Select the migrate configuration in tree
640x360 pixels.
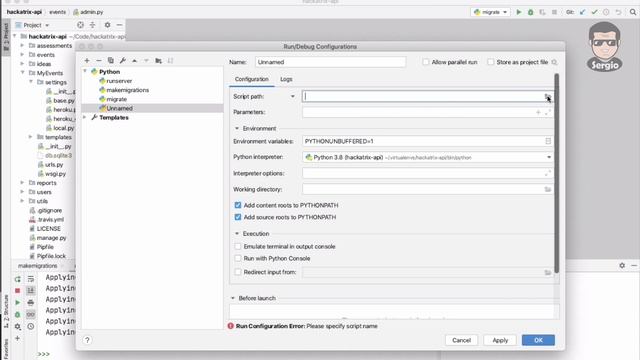click(116, 99)
